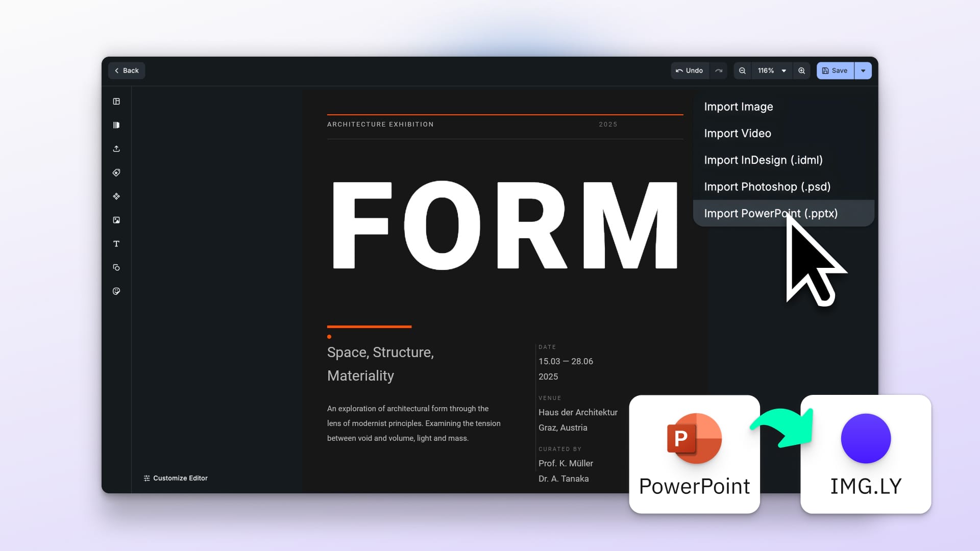Open the asset library tag icon

point(116,172)
